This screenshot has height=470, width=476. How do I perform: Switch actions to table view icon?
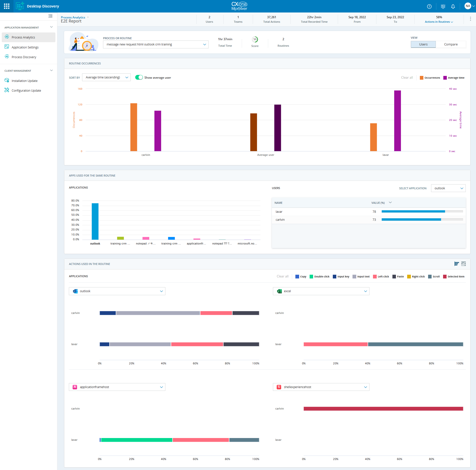[464, 264]
